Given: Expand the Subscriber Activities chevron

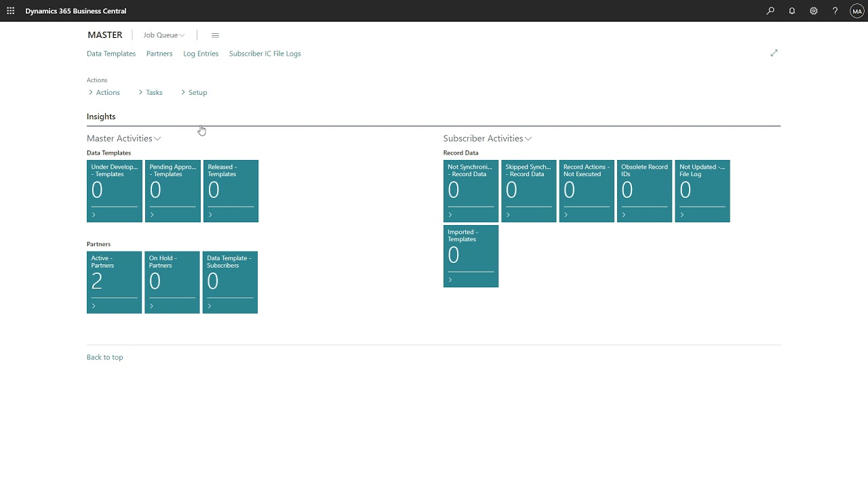Looking at the screenshot, I should 528,139.
